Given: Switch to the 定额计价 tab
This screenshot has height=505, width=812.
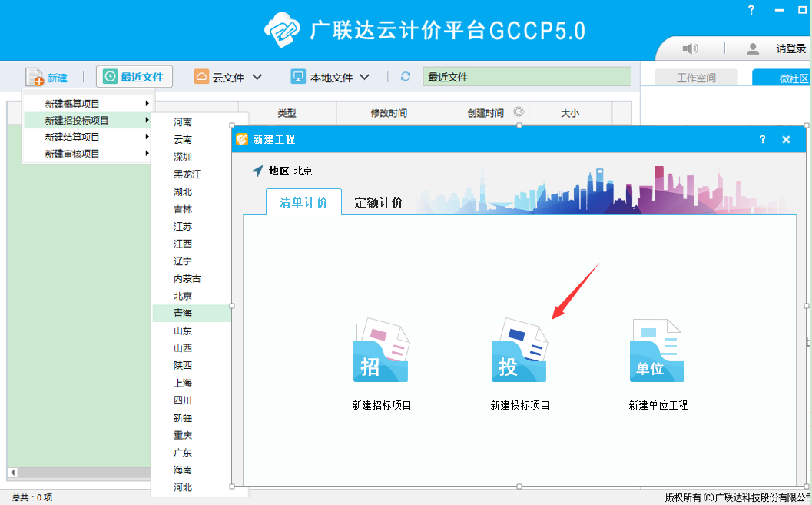Looking at the screenshot, I should coord(379,202).
